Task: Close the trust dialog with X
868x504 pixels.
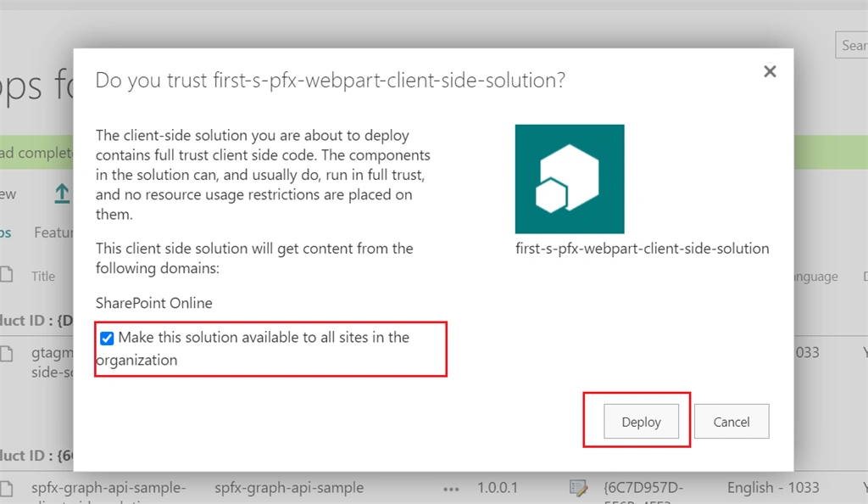Action: tap(770, 71)
